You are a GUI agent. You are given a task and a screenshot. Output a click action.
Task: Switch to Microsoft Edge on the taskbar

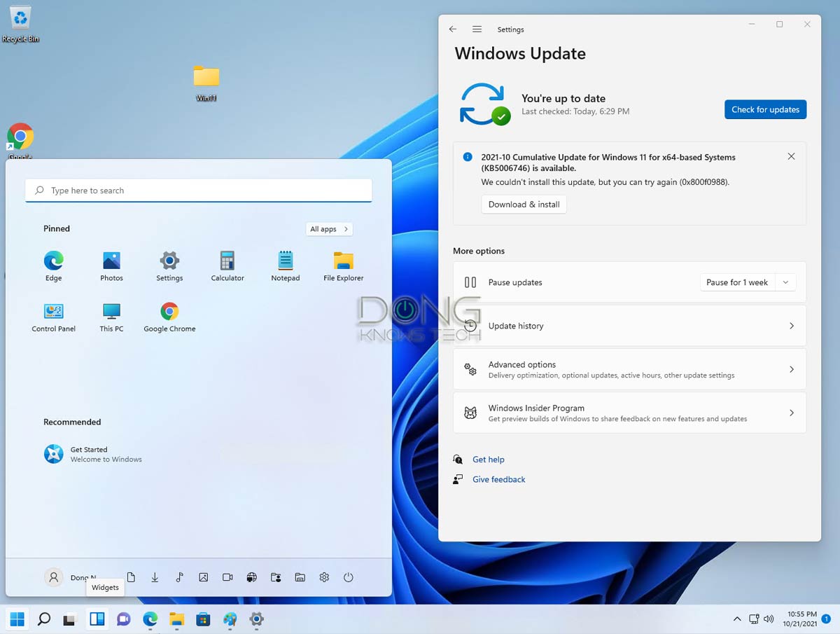click(x=150, y=619)
